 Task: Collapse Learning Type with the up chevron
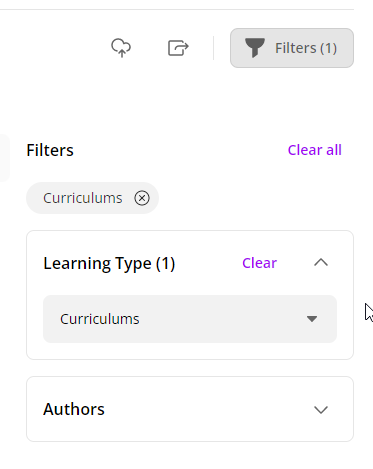coord(321,263)
